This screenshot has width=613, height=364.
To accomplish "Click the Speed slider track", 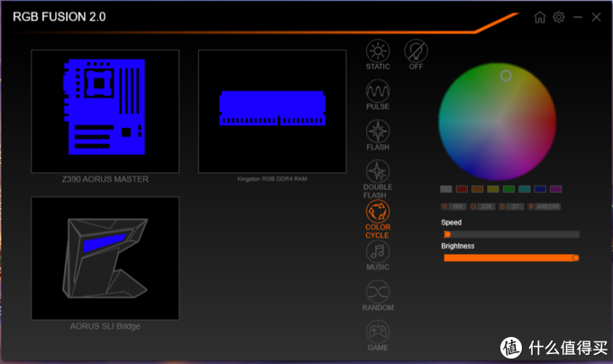I will point(510,234).
